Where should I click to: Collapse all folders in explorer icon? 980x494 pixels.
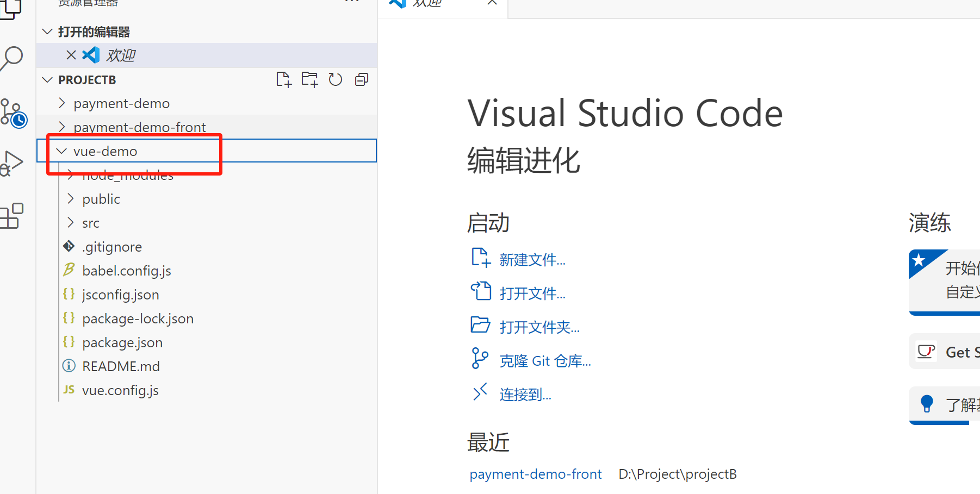[362, 79]
